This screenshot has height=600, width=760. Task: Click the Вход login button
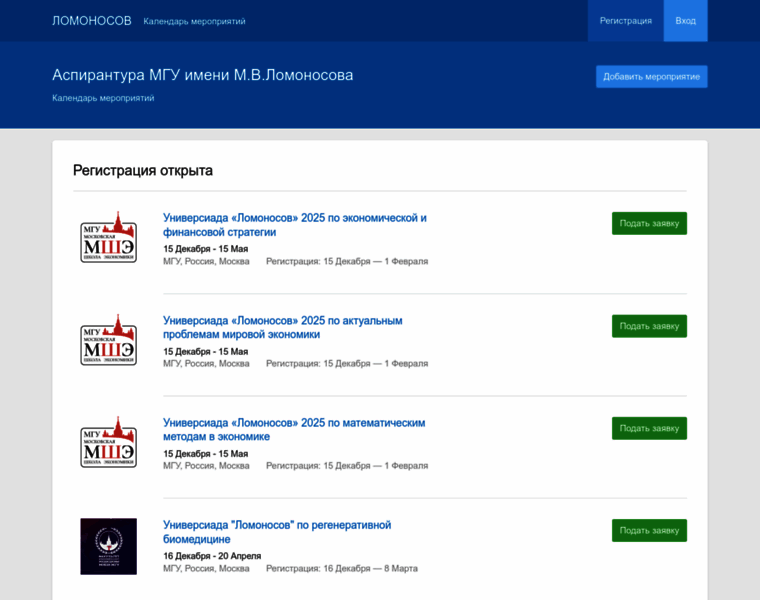(x=685, y=21)
